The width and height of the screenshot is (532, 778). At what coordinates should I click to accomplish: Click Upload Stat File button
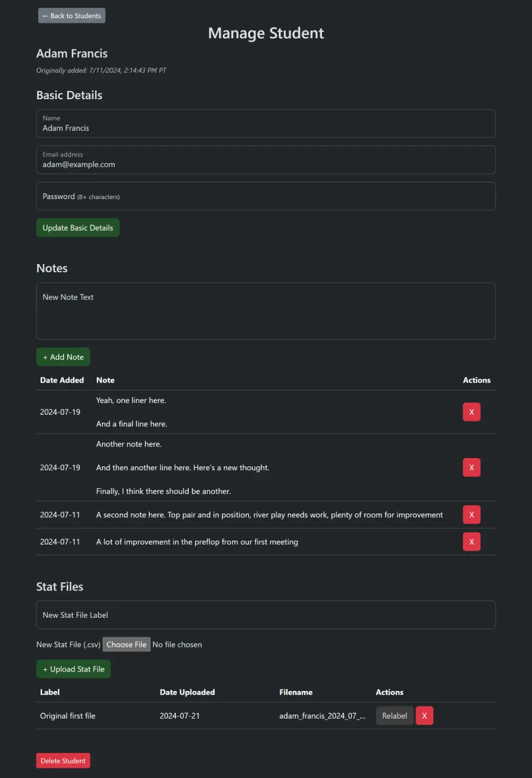pyautogui.click(x=74, y=669)
